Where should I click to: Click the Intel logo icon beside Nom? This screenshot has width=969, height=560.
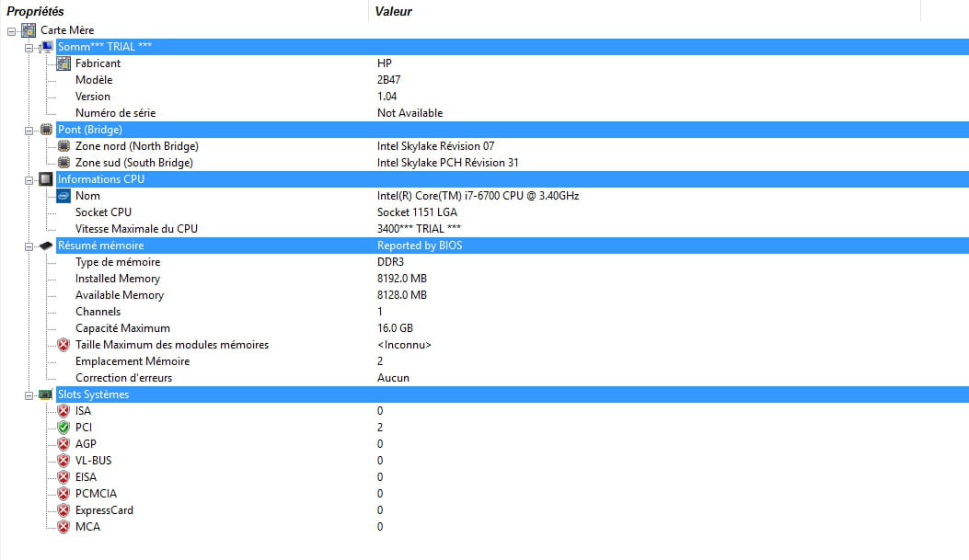(63, 196)
